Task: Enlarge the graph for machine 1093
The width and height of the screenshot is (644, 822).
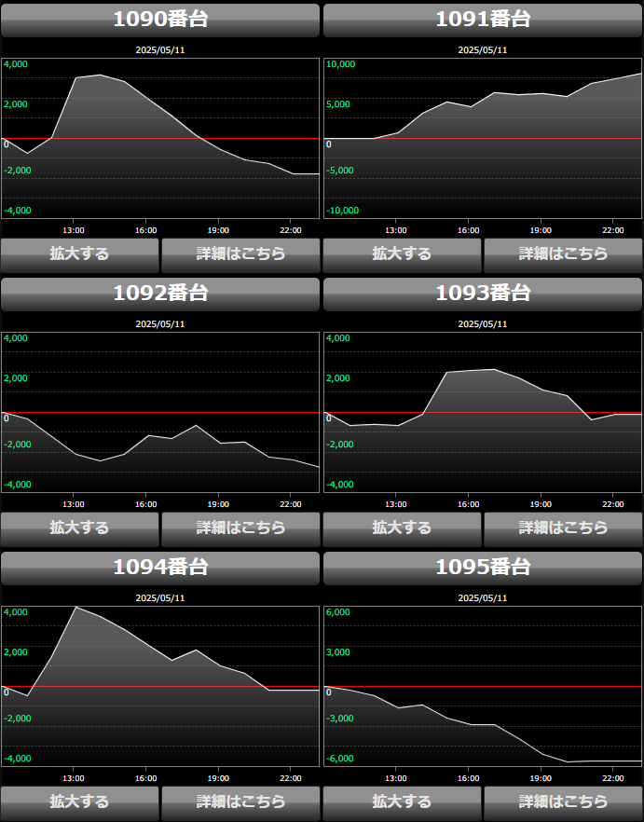Action: pos(403,529)
